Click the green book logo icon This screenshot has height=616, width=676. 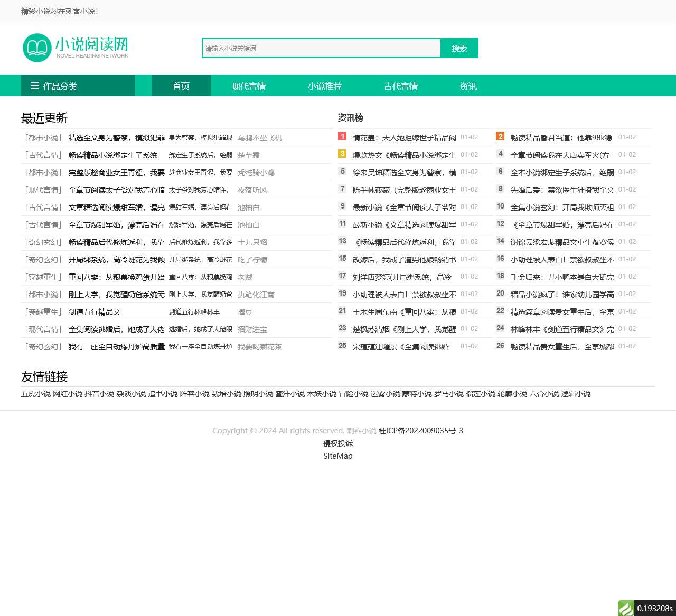(x=37, y=48)
